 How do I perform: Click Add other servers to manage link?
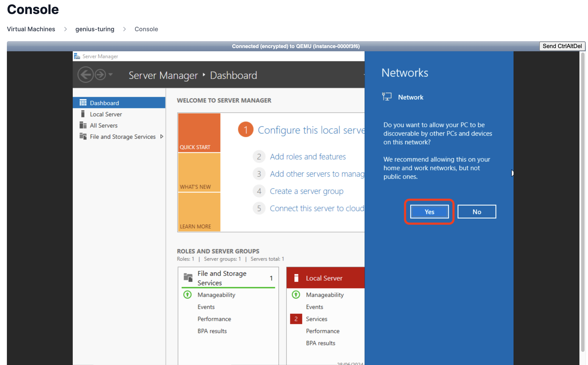tap(317, 174)
